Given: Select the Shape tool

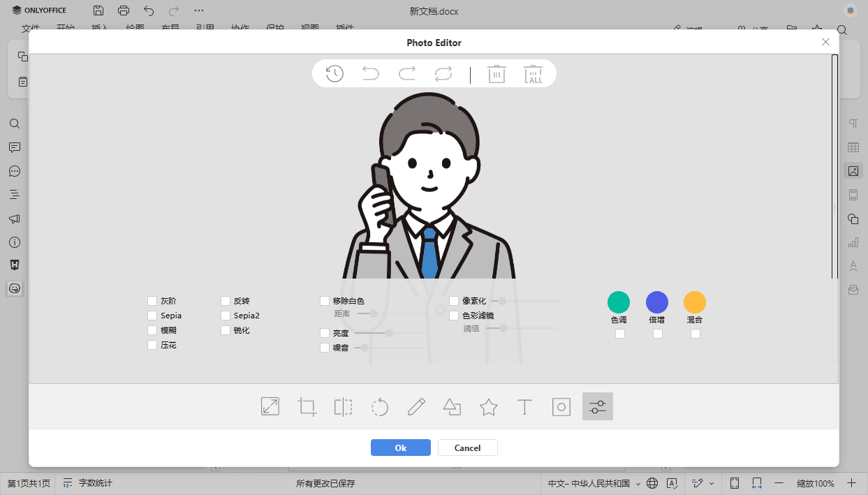Looking at the screenshot, I should [452, 406].
